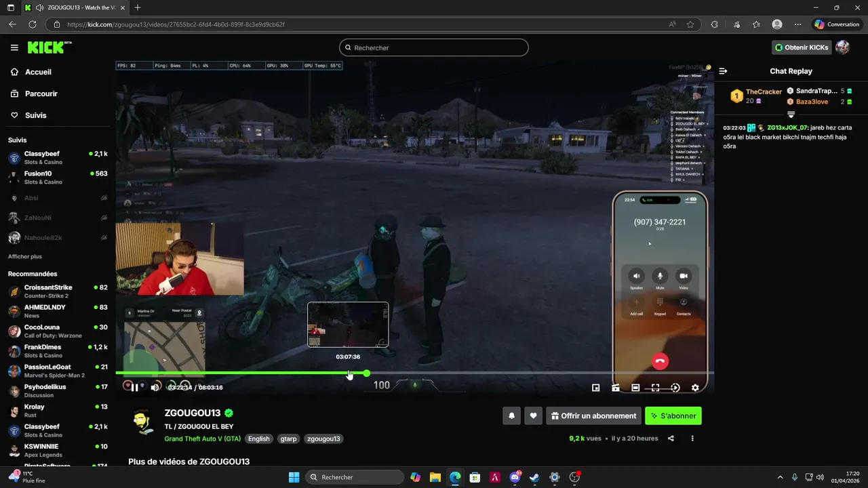Toggle theater mode in player
This screenshot has height=488, width=868.
pos(635,388)
